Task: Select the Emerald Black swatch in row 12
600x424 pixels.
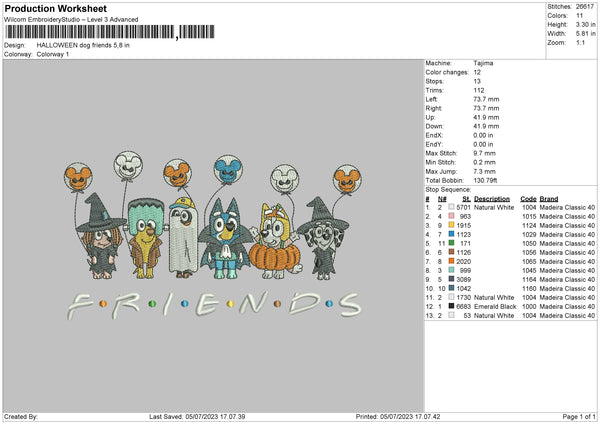Action: click(452, 306)
